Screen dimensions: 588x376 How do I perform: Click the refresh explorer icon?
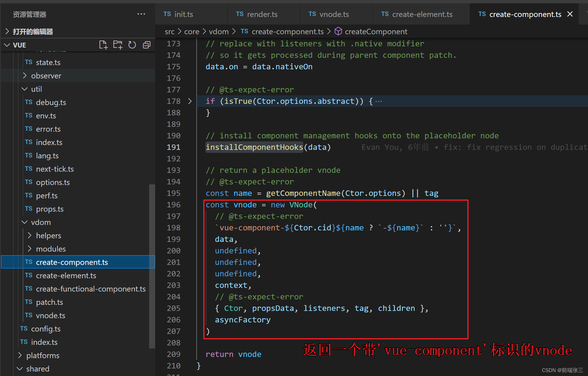click(x=133, y=45)
